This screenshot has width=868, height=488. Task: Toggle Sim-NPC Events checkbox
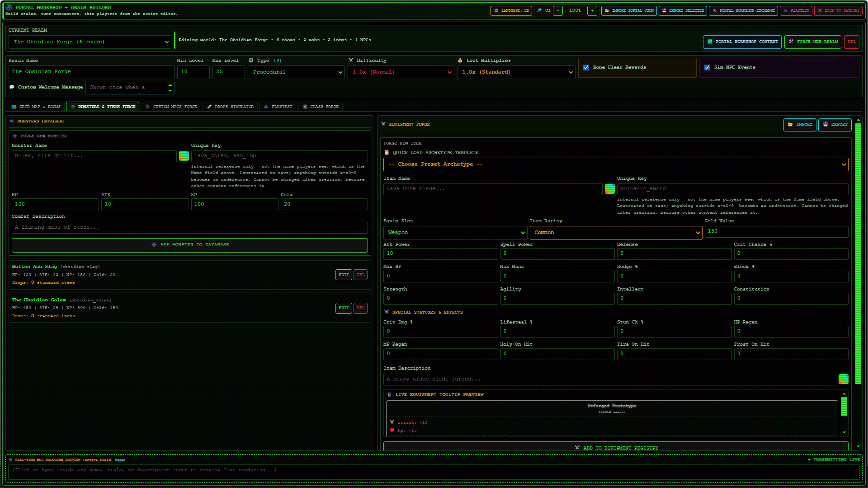(708, 67)
